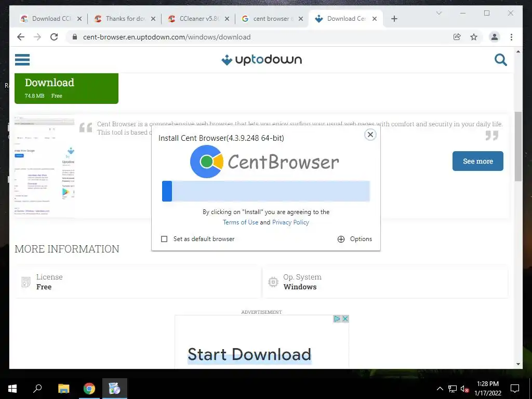The image size is (532, 399).
Task: Close the cent browser Google tab
Action: coord(301,19)
